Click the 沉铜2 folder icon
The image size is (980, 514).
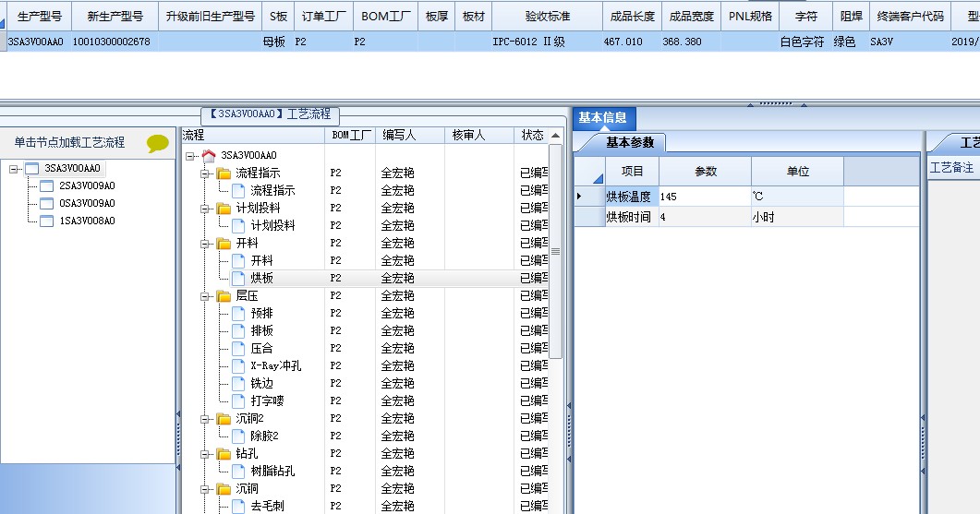click(224, 418)
